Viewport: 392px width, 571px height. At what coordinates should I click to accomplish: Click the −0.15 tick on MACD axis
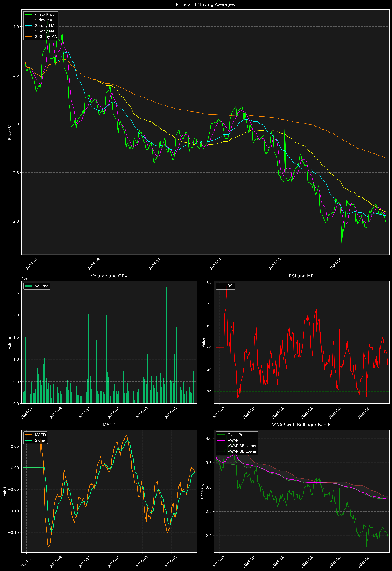[14, 532]
